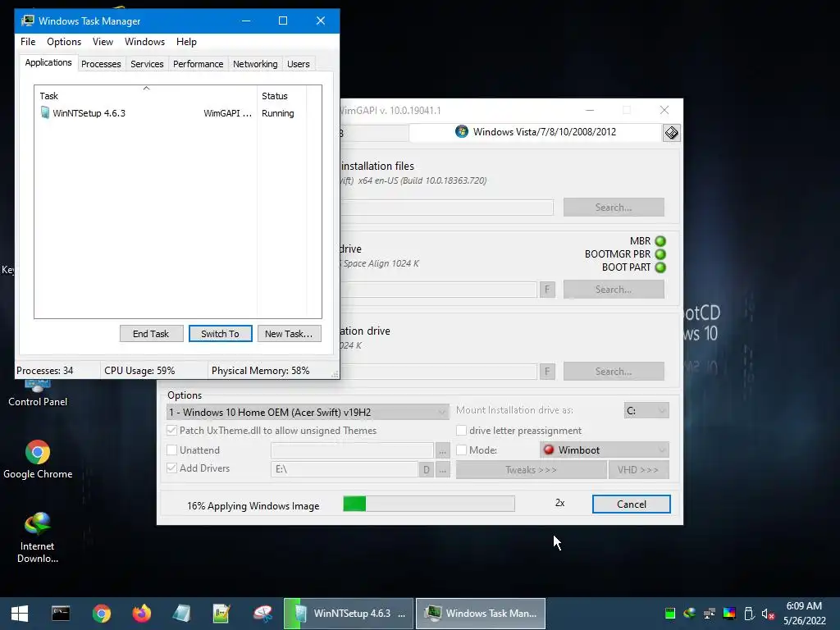Click the Task Manager title bar icon

click(28, 21)
